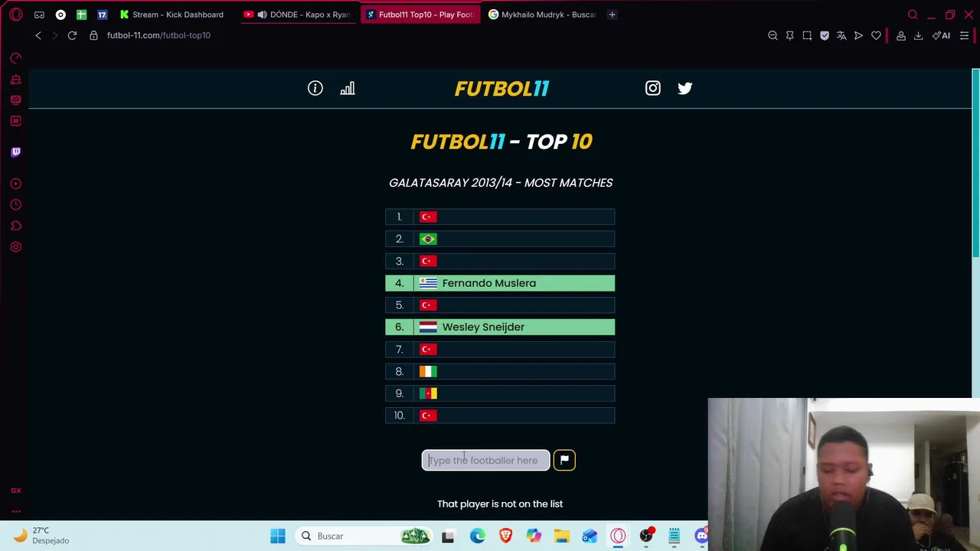Open the GX Control speedometer sidebar icon
Screen dimensions: 980x551
pos(15,57)
